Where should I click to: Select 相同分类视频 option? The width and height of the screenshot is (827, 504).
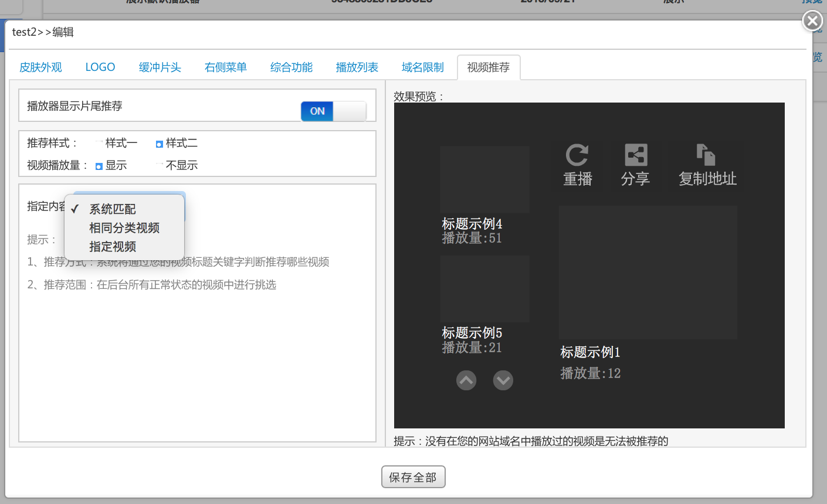pos(124,228)
